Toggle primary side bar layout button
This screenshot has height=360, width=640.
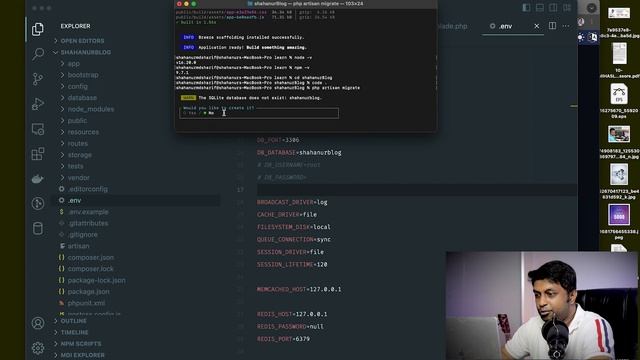[527, 8]
